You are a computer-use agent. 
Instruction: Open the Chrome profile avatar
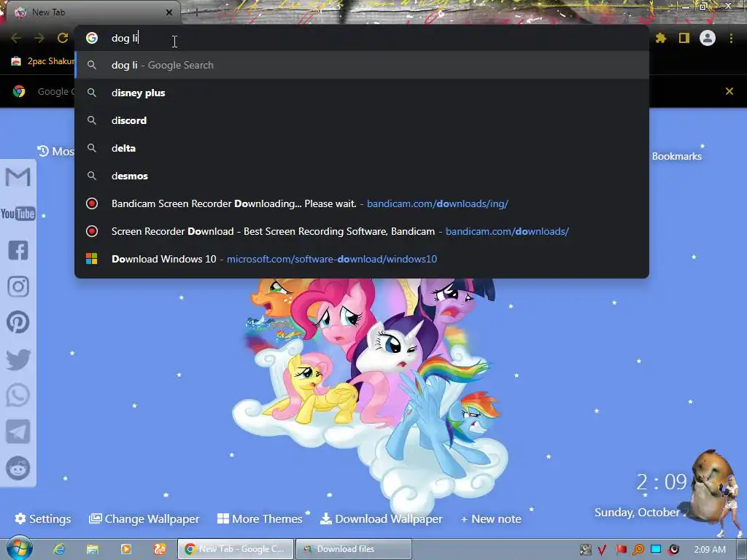tap(708, 38)
